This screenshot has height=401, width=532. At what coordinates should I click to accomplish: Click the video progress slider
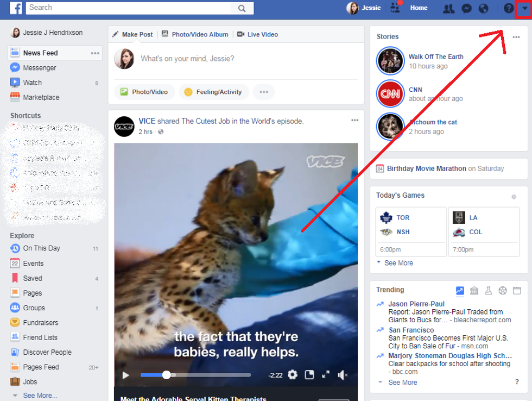click(x=195, y=375)
